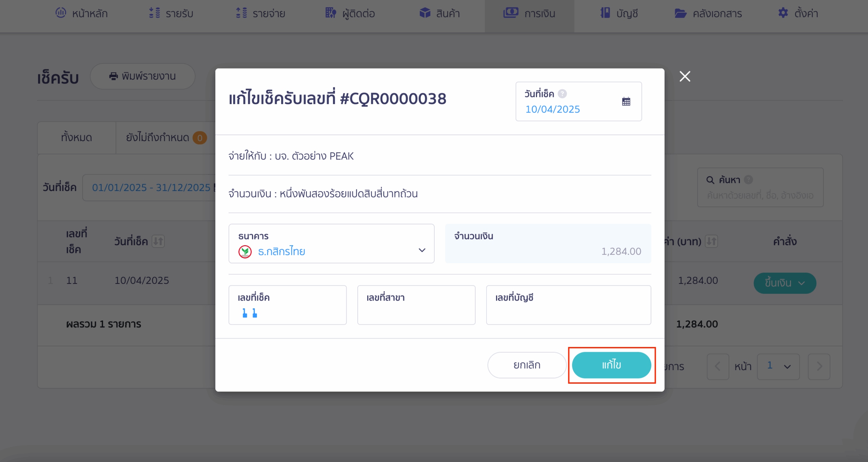This screenshot has width=868, height=462.
Task: Click the ยกเลิก cancel button
Action: pyautogui.click(x=527, y=365)
